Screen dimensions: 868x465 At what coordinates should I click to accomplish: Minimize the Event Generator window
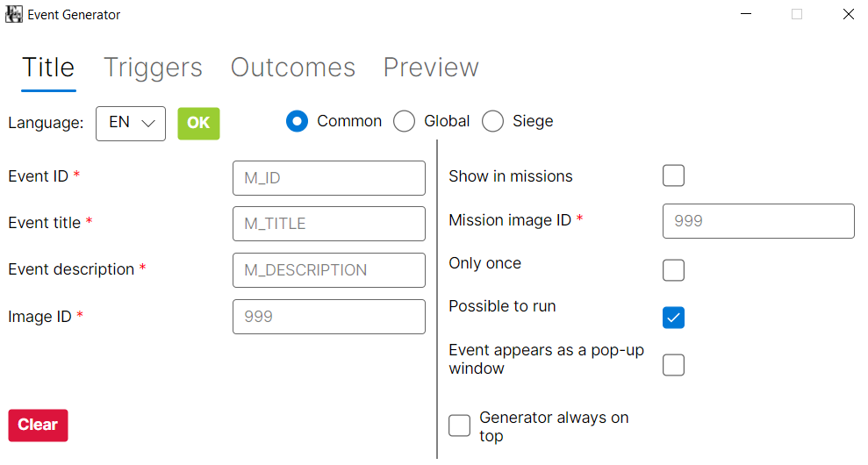coord(746,14)
